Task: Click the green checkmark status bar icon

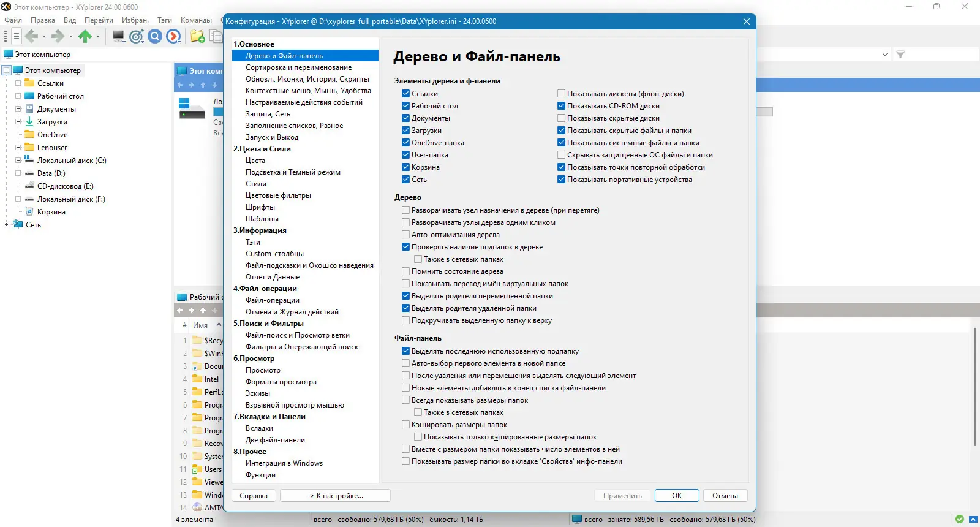Action: (x=960, y=519)
